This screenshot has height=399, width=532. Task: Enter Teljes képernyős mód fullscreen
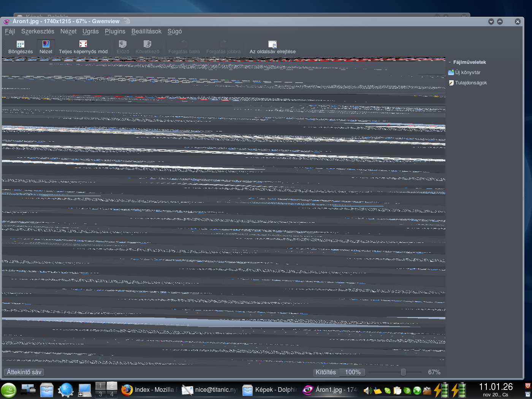[x=83, y=44]
